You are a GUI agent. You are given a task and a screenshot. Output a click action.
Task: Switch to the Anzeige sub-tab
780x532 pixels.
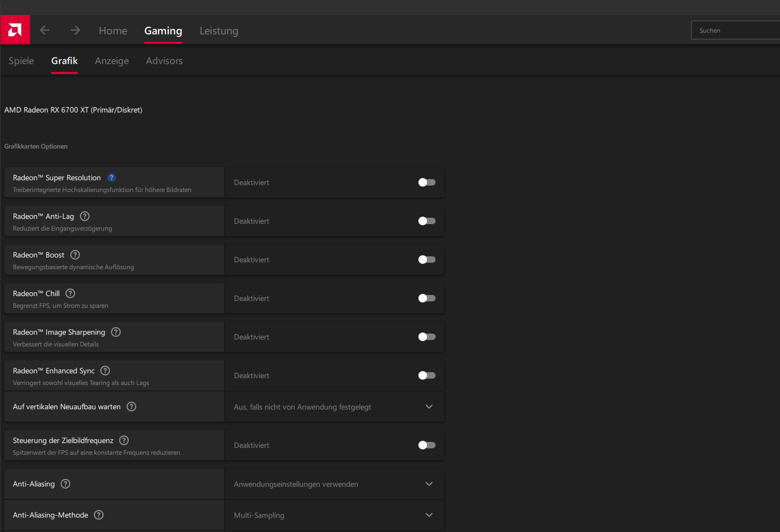point(112,61)
